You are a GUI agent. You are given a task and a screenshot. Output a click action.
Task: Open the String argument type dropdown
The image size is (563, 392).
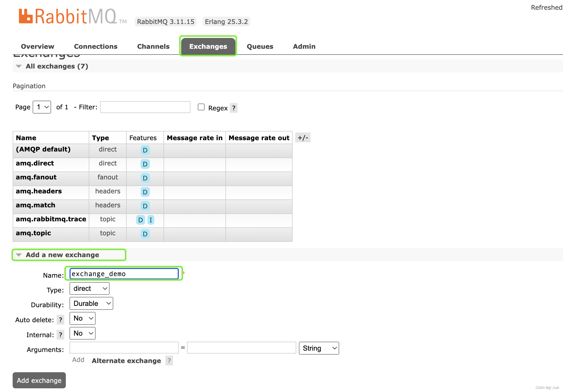pos(319,348)
